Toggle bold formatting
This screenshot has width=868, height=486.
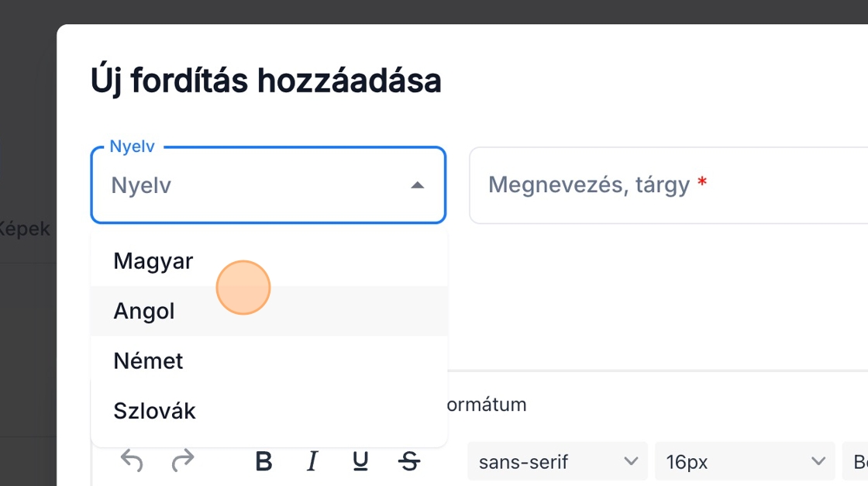pos(263,462)
